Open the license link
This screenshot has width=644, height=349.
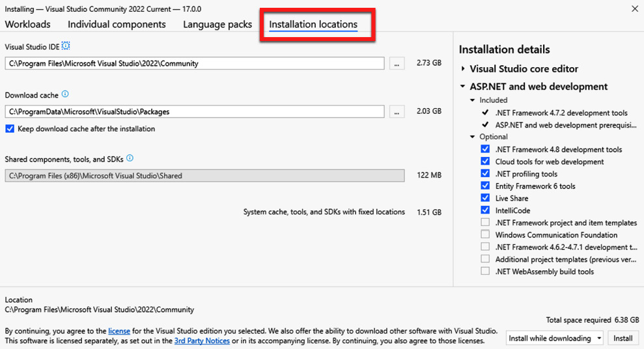[119, 331]
